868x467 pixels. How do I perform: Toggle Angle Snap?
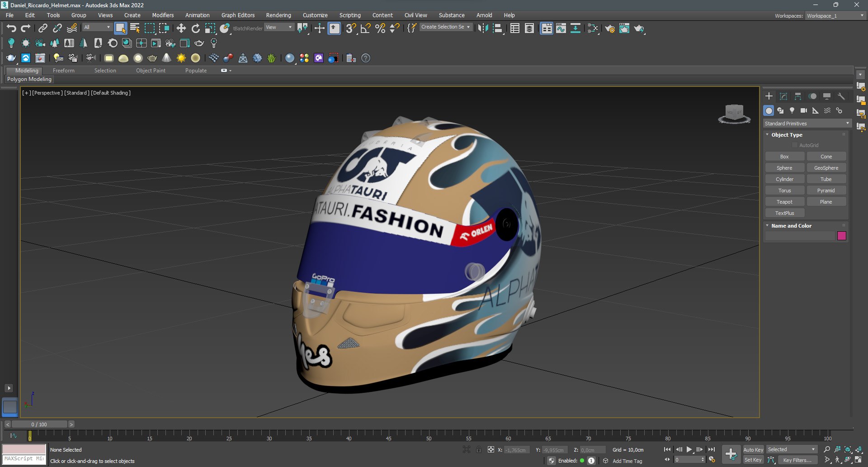click(x=366, y=29)
